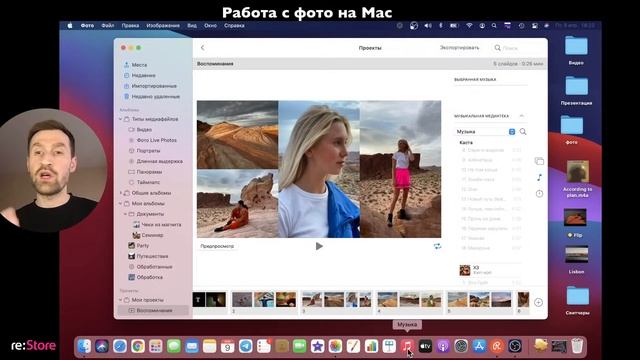640x360 pixels.
Task: Open the slideshow theme settings icon
Action: [539, 161]
